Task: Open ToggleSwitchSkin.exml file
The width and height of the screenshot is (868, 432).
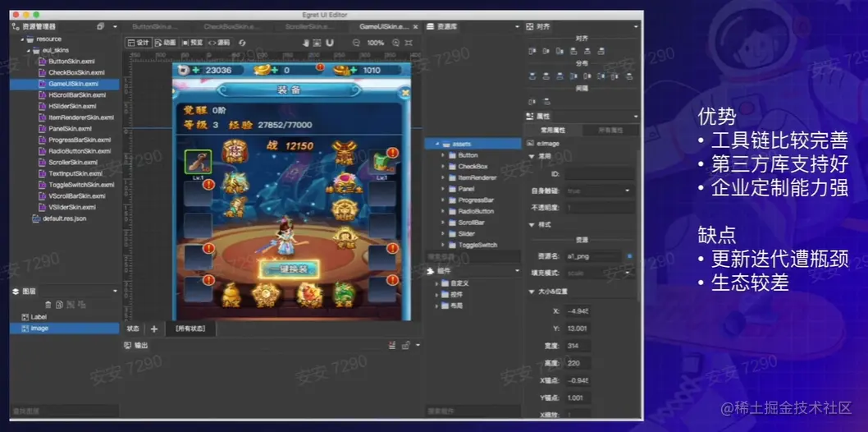Action: point(81,185)
